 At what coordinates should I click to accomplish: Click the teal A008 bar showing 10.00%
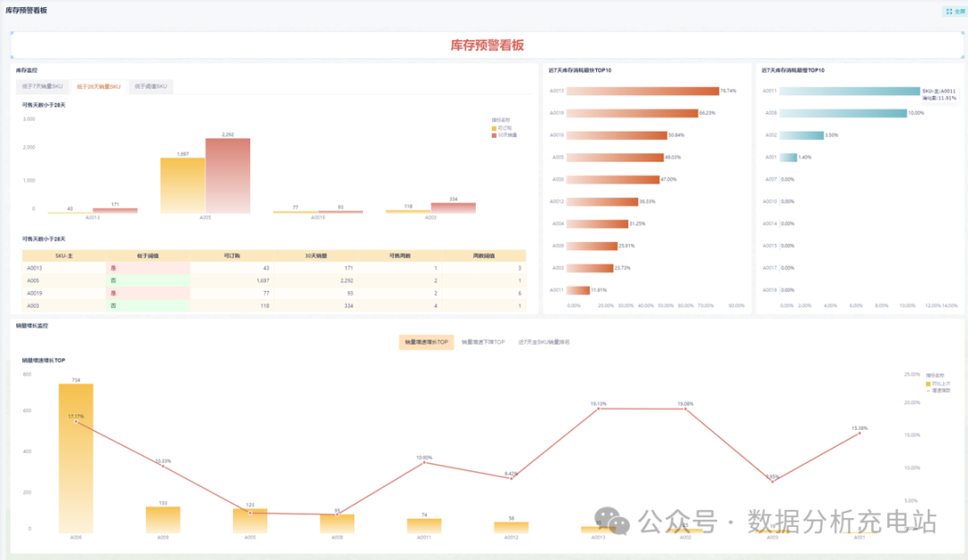[x=843, y=113]
